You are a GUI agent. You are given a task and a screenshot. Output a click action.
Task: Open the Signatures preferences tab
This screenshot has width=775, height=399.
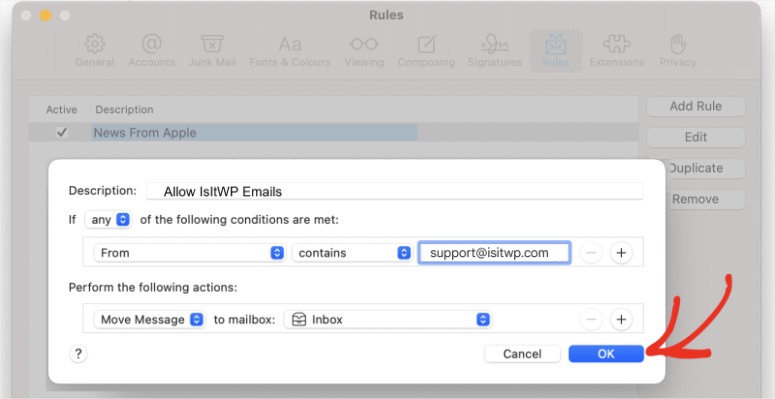(495, 51)
